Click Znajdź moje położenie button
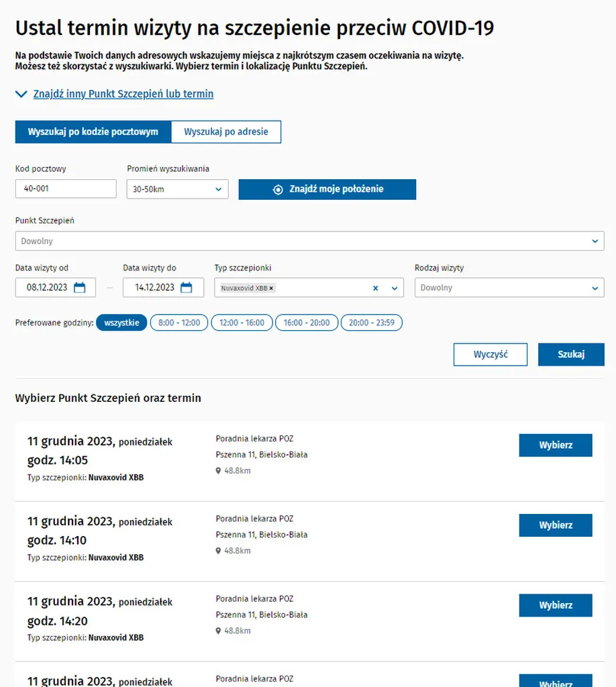 coord(327,189)
